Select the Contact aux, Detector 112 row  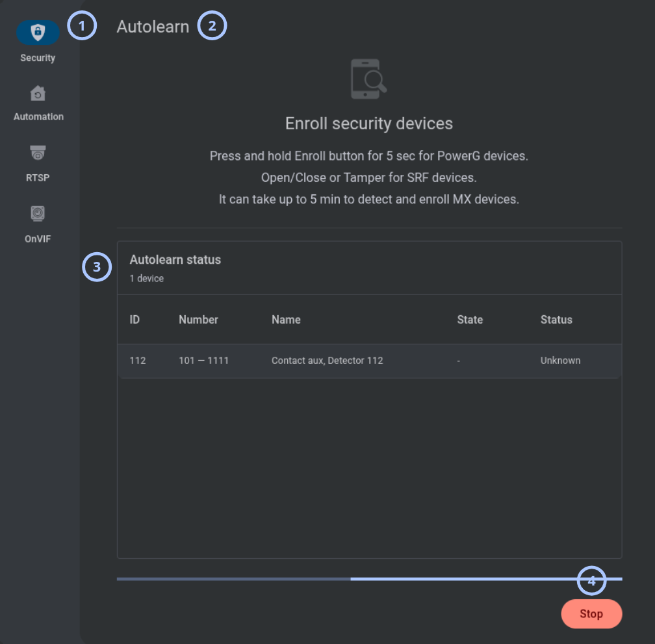click(370, 361)
